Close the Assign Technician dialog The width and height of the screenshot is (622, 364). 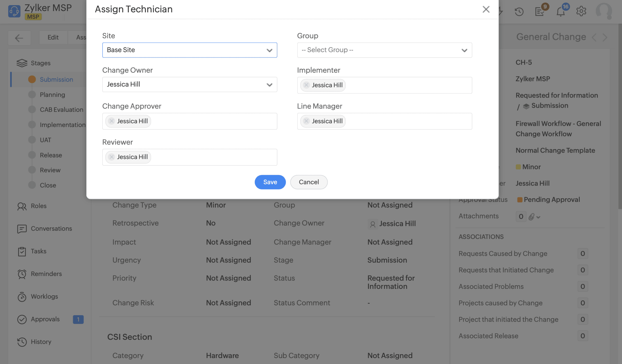click(x=486, y=10)
